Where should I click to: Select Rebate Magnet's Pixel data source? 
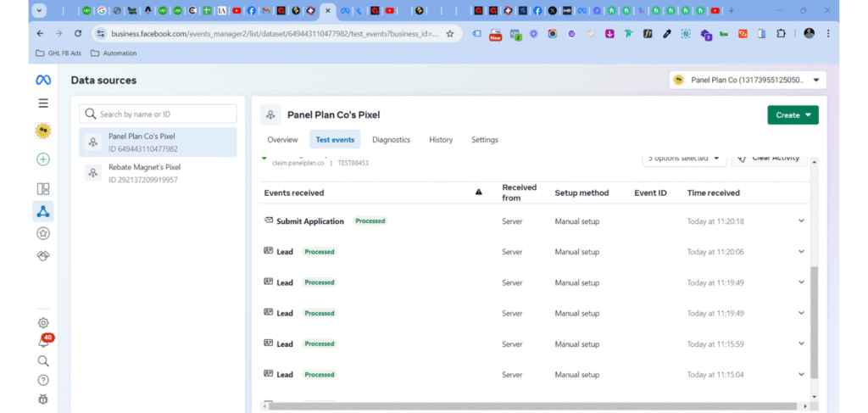tap(158, 173)
